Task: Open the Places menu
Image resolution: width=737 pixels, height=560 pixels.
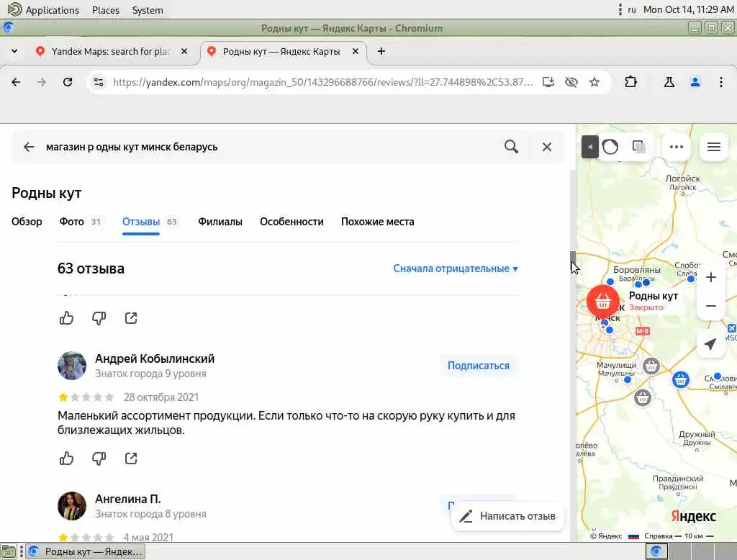Action: pos(106,10)
